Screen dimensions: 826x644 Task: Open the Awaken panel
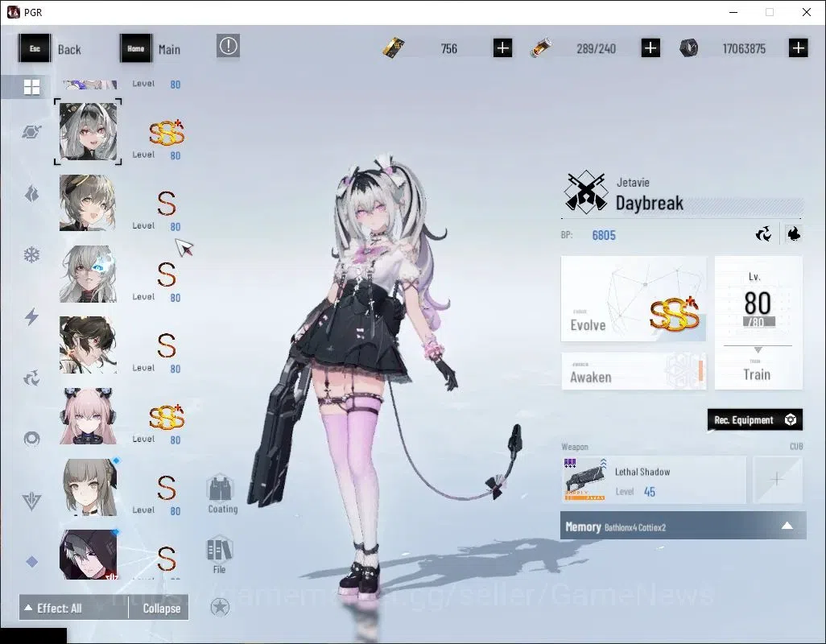click(x=634, y=372)
